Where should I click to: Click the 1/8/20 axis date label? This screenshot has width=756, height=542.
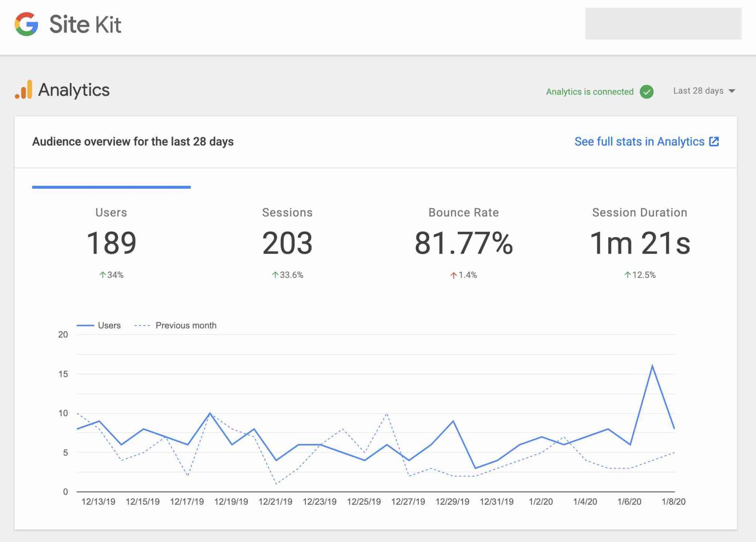pos(673,501)
